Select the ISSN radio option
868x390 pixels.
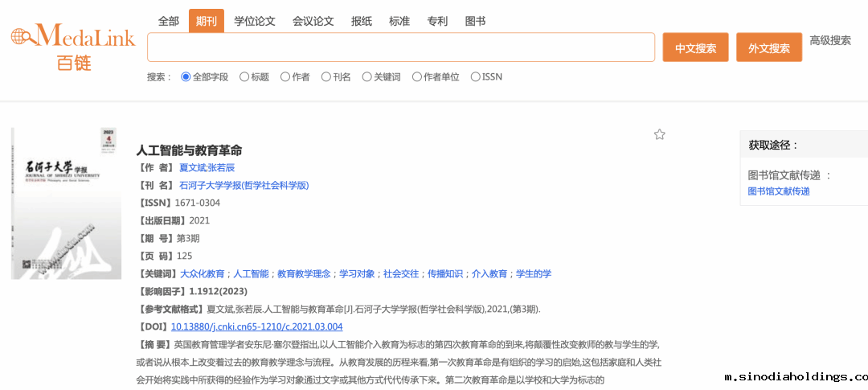pos(476,77)
